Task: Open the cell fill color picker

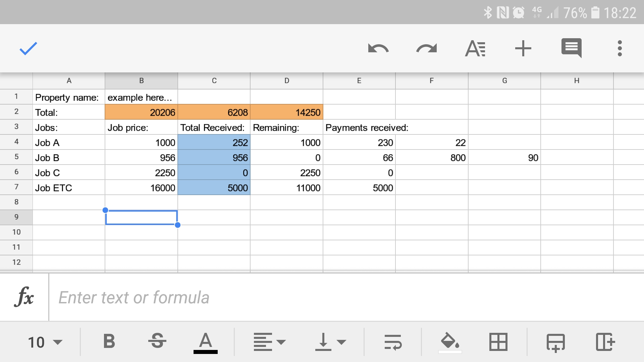Action: coord(450,342)
